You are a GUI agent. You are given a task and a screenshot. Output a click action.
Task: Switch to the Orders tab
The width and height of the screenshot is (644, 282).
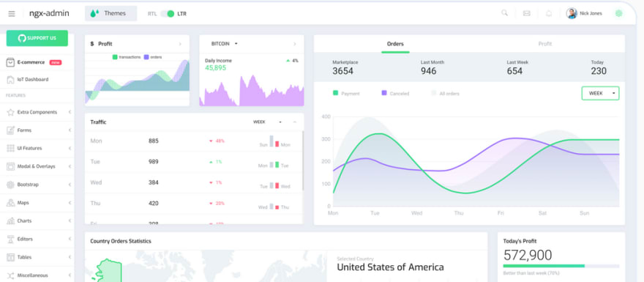tap(395, 44)
